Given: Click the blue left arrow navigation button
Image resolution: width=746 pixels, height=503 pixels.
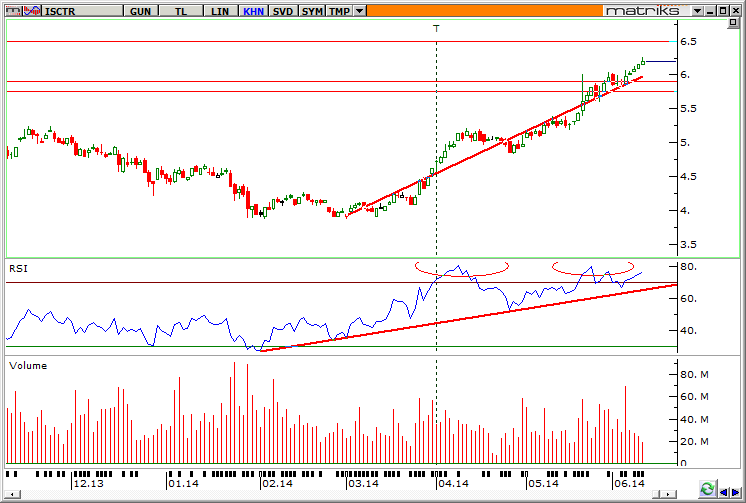Looking at the screenshot, I should [x=723, y=492].
